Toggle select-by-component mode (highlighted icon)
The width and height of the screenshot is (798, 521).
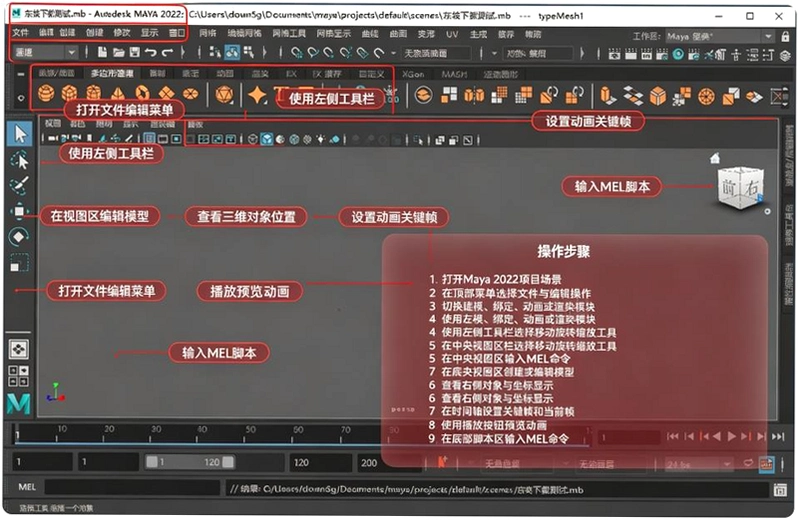(x=232, y=52)
